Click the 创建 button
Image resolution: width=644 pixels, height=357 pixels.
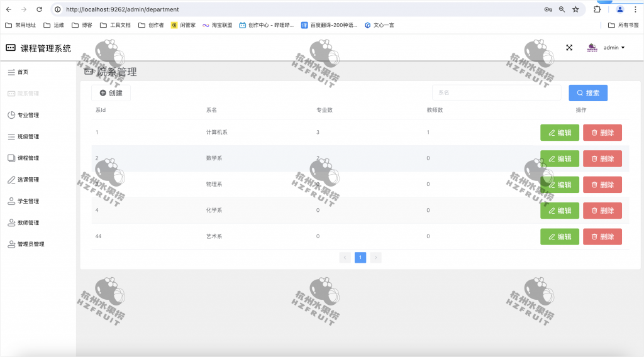tap(111, 93)
